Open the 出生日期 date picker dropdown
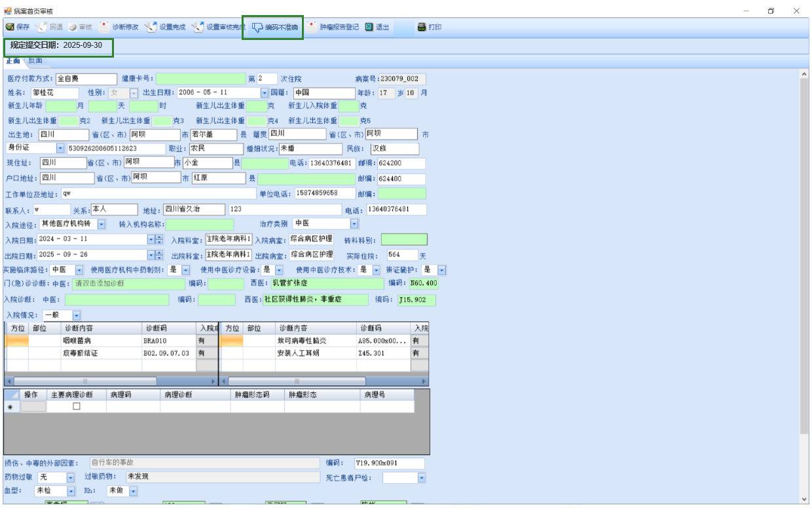This screenshot has width=812, height=508. tap(265, 93)
